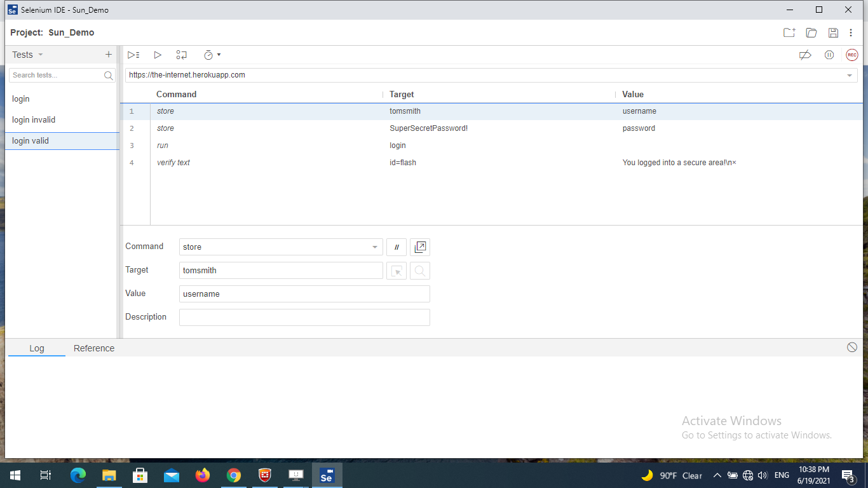Clear the log with the clear icon
This screenshot has height=488, width=868.
click(852, 348)
